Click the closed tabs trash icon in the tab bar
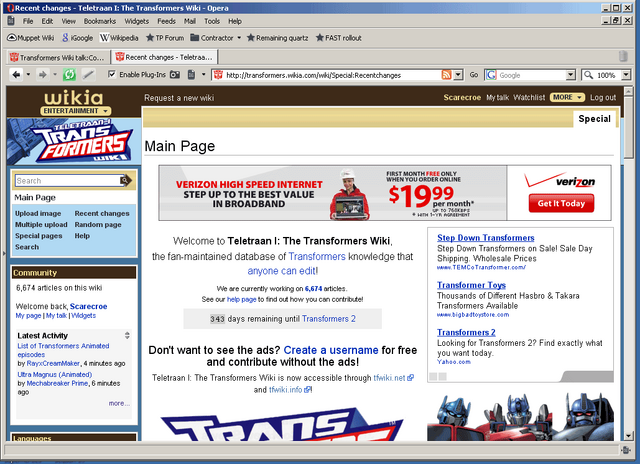The width and height of the screenshot is (640, 464). point(623,56)
